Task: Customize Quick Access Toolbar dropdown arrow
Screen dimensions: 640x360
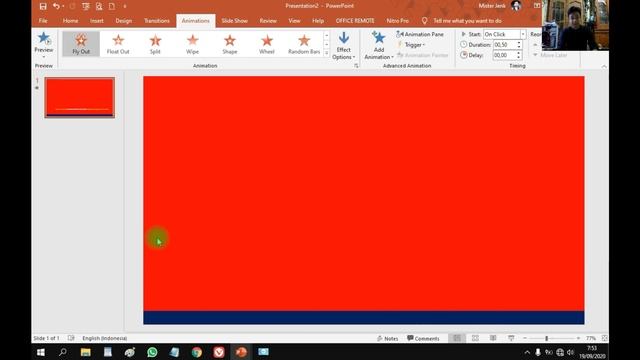Action: (125, 6)
